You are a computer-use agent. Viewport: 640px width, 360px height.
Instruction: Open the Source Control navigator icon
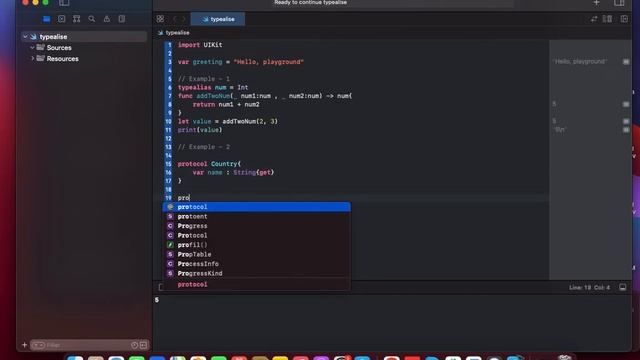[x=61, y=19]
